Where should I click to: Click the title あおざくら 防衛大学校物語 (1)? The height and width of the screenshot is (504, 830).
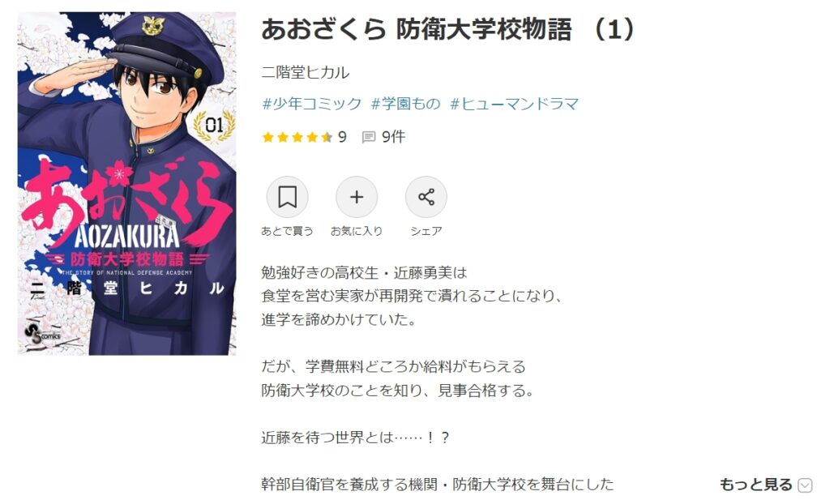pyautogui.click(x=447, y=29)
